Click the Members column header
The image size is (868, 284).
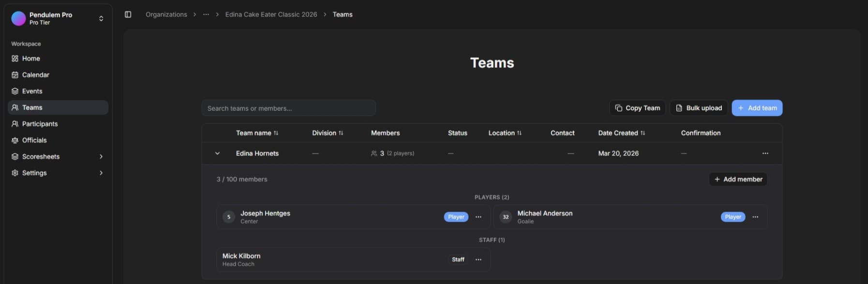click(x=385, y=133)
